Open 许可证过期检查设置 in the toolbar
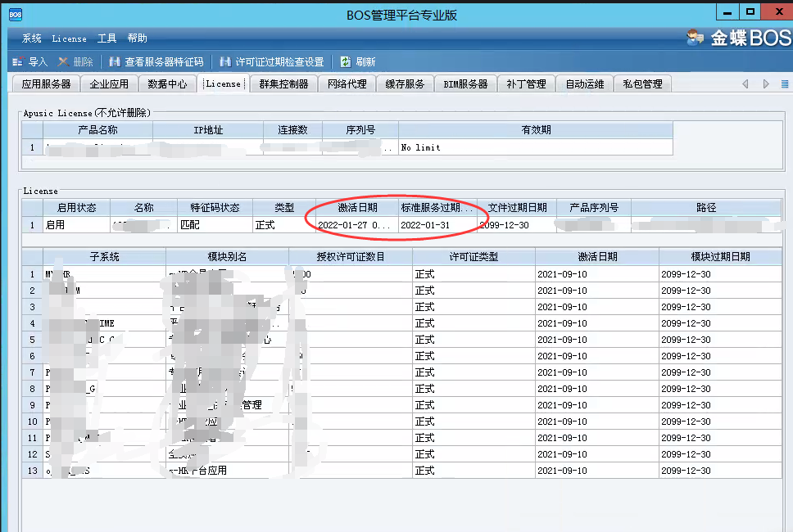793x532 pixels. click(272, 61)
